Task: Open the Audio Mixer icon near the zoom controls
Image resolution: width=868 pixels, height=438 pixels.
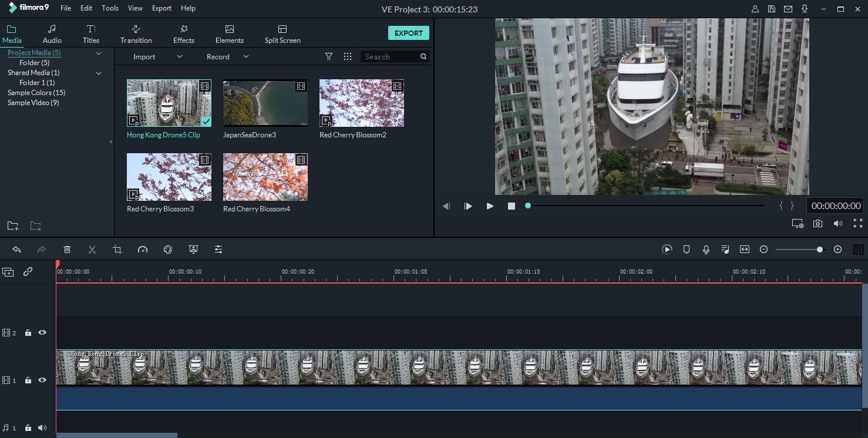Action: (725, 249)
